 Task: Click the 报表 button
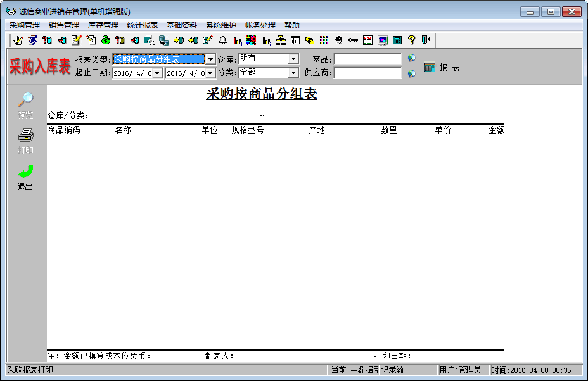[x=442, y=67]
